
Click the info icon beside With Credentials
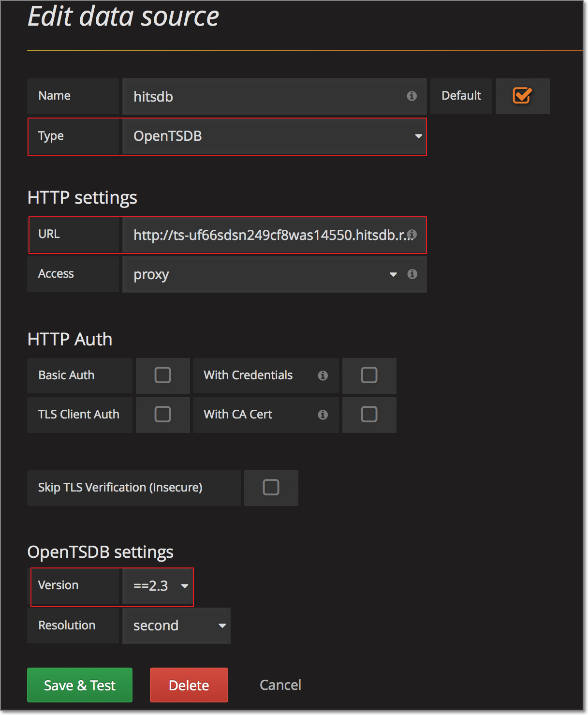pyautogui.click(x=323, y=375)
